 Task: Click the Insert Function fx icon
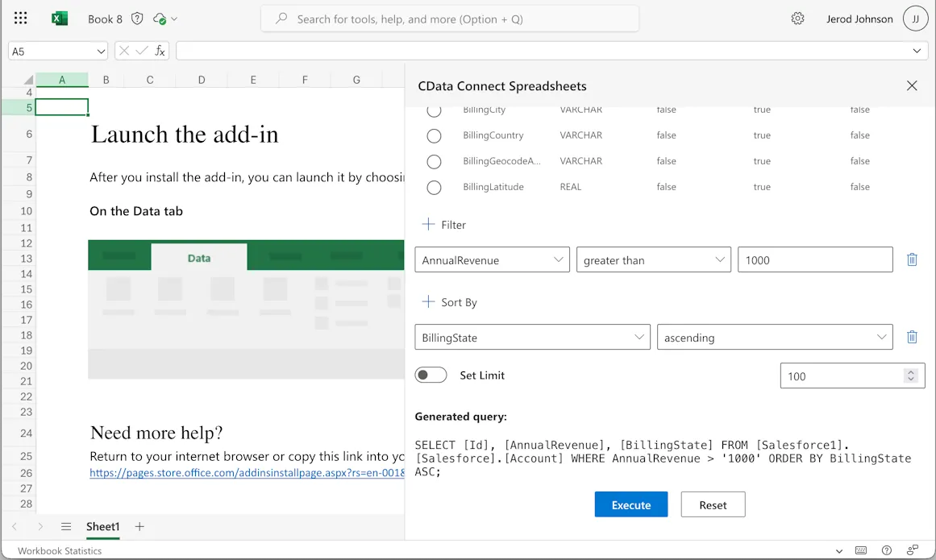158,50
